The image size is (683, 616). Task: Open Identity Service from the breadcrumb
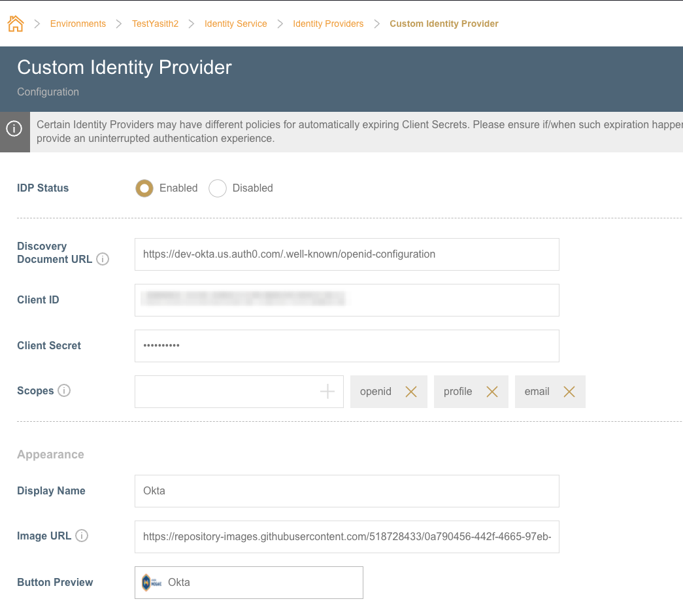click(x=235, y=24)
